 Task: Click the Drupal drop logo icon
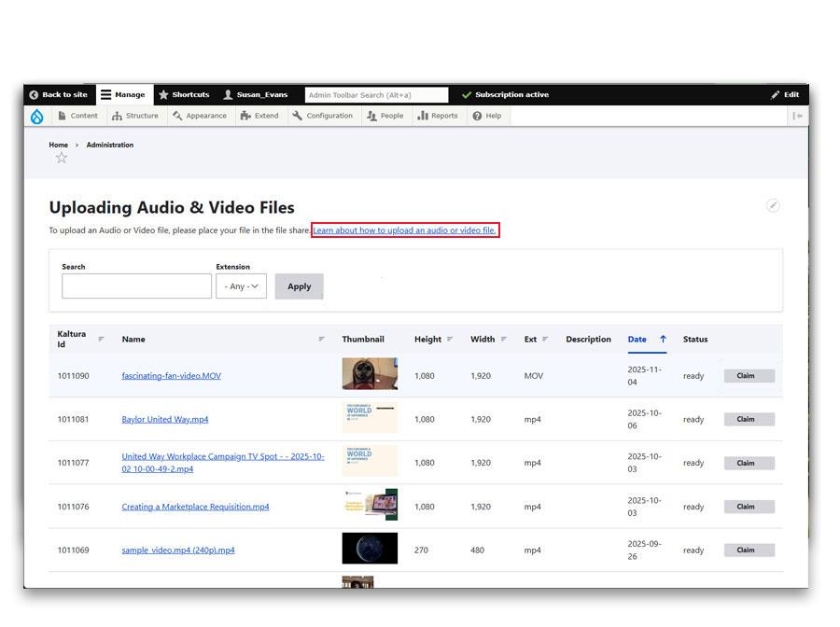[x=37, y=116]
